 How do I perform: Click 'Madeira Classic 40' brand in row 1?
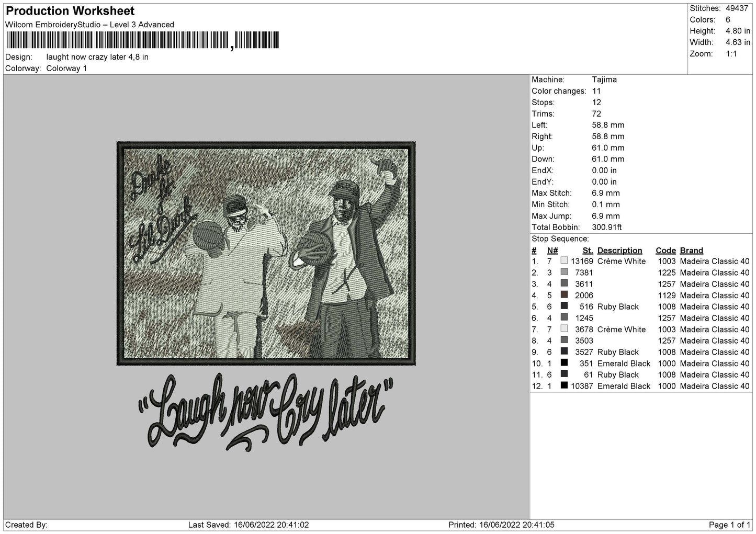coord(715,261)
